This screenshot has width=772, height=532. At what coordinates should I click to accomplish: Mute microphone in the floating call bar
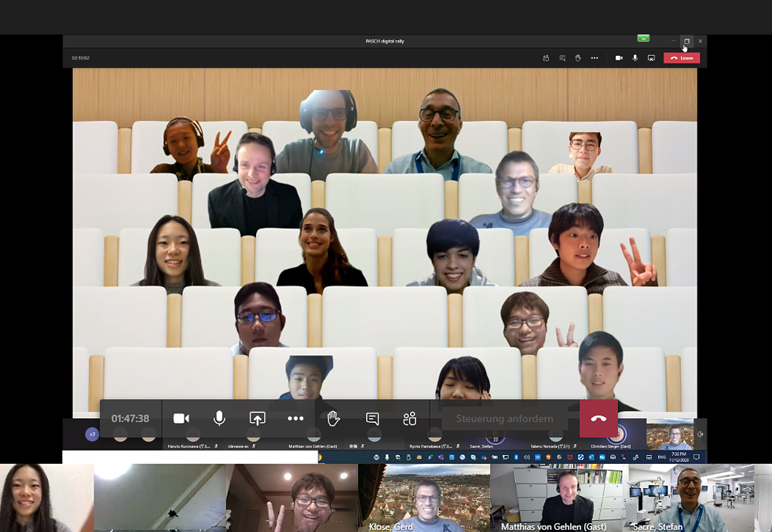click(219, 419)
